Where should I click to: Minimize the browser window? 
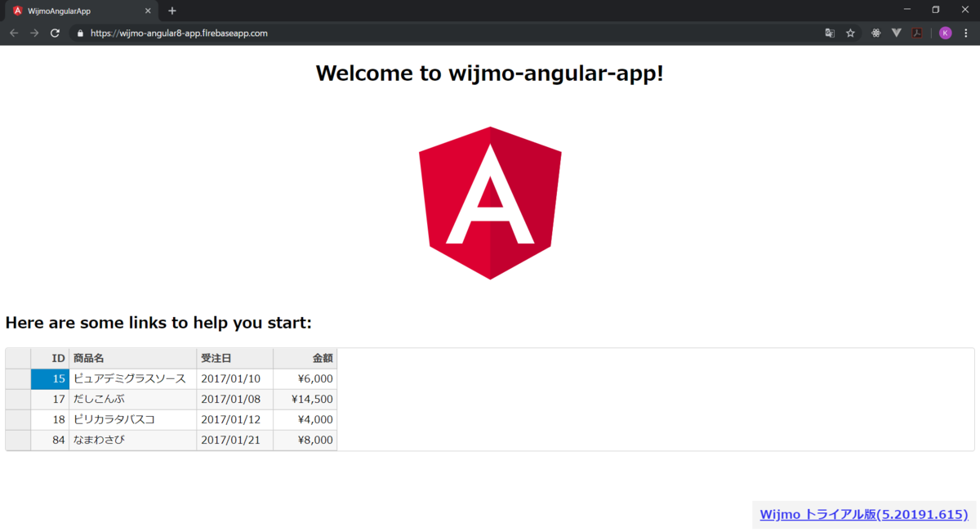coord(907,9)
